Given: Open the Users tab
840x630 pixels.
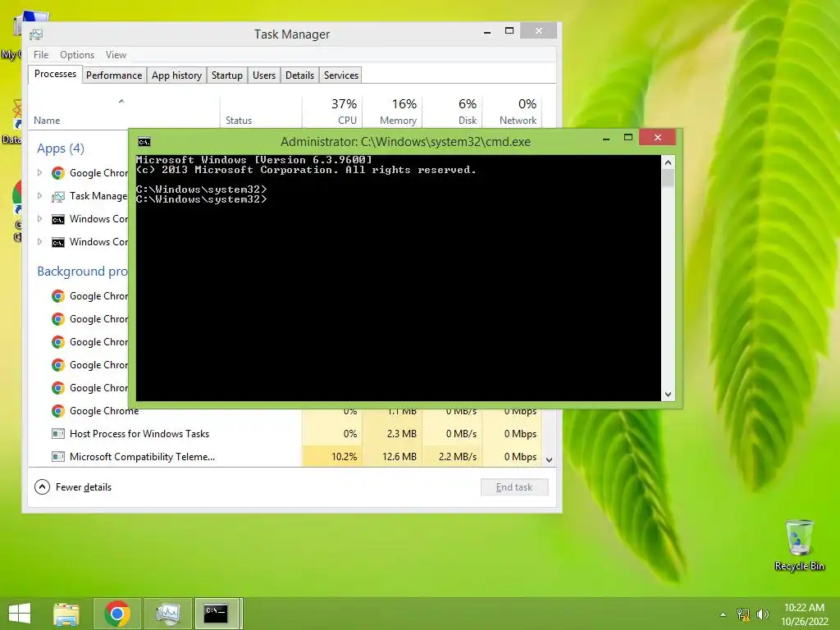Looking at the screenshot, I should coord(264,75).
